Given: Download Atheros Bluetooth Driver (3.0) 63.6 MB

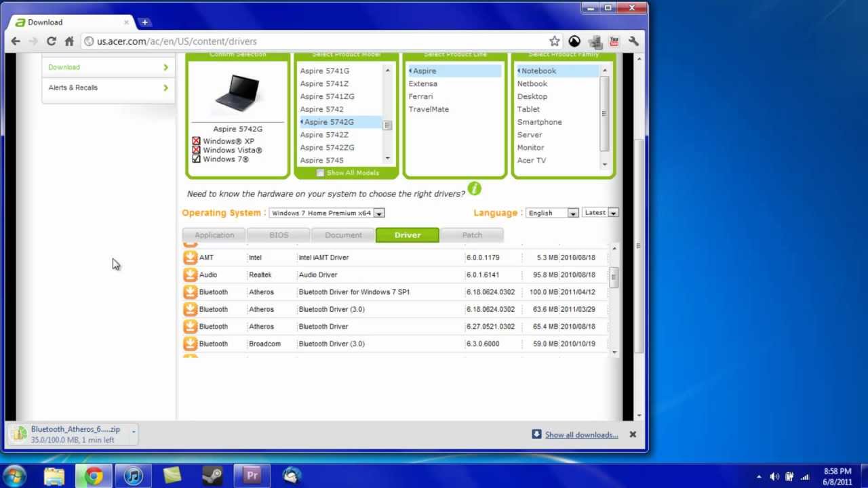Looking at the screenshot, I should click(190, 309).
